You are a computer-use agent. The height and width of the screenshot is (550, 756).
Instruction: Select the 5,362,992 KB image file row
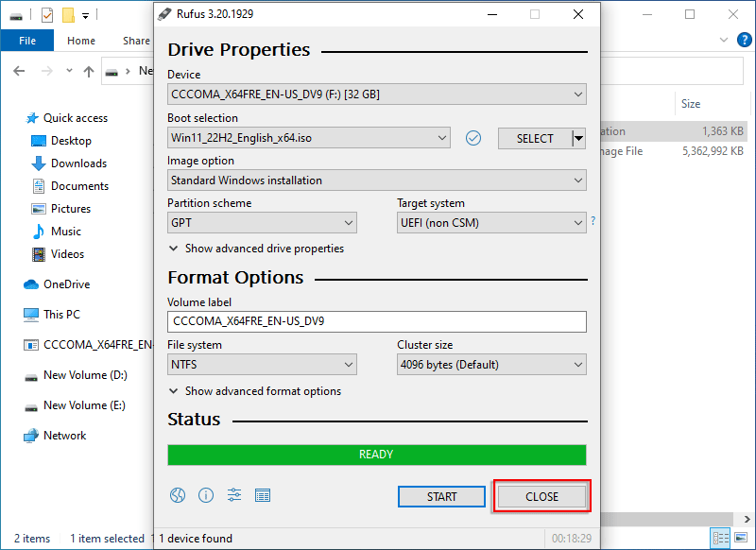pyautogui.click(x=674, y=151)
